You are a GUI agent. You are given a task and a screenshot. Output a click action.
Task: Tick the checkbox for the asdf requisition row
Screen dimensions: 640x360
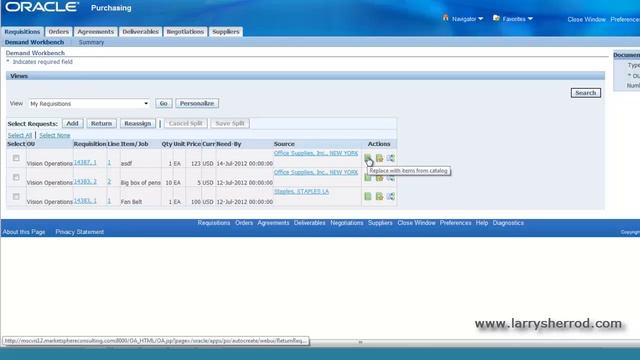[16, 158]
